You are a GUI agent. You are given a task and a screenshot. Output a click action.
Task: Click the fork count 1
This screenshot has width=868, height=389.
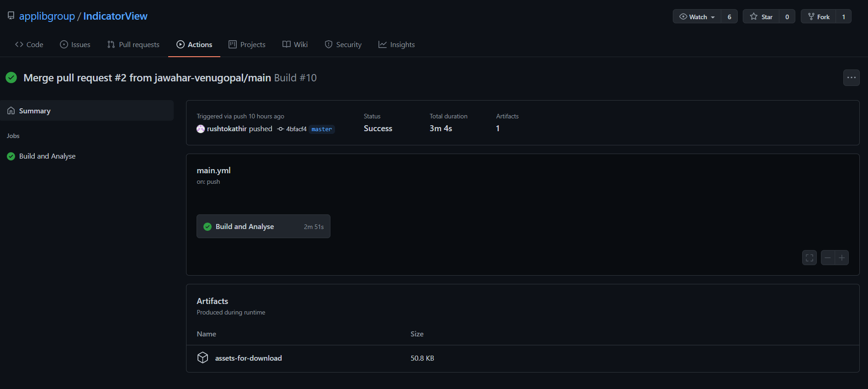tap(844, 16)
